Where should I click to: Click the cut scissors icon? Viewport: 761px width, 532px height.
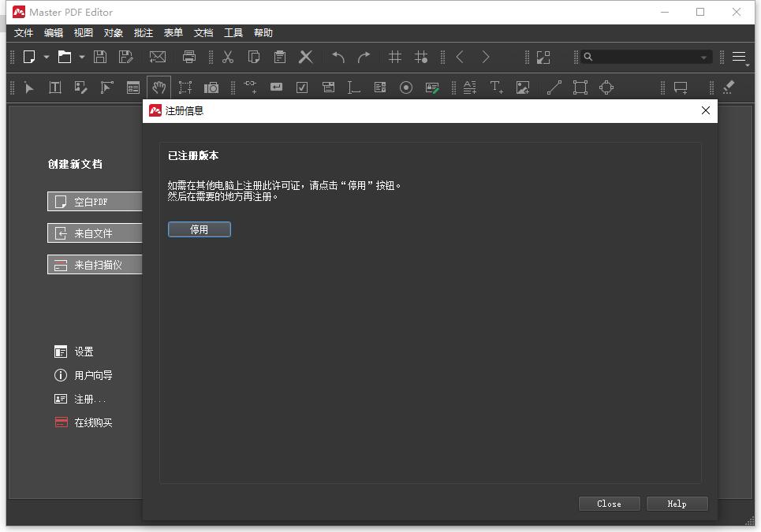pos(228,57)
